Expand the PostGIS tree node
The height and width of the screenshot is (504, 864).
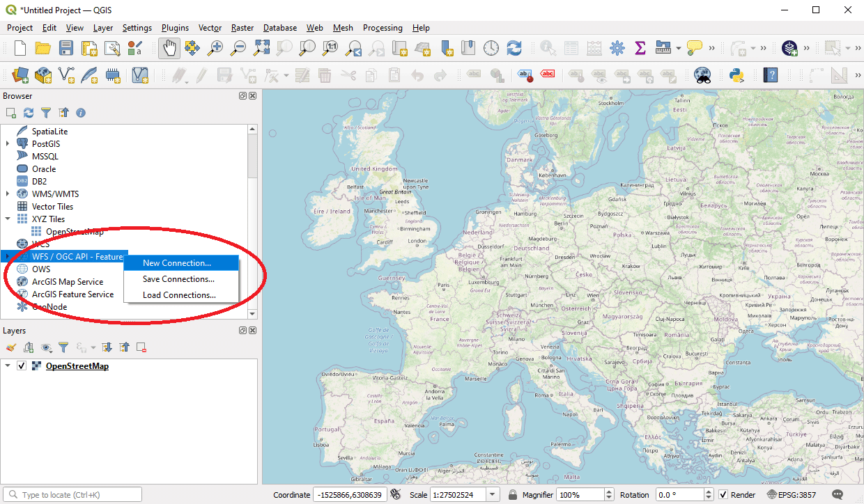[x=8, y=144]
